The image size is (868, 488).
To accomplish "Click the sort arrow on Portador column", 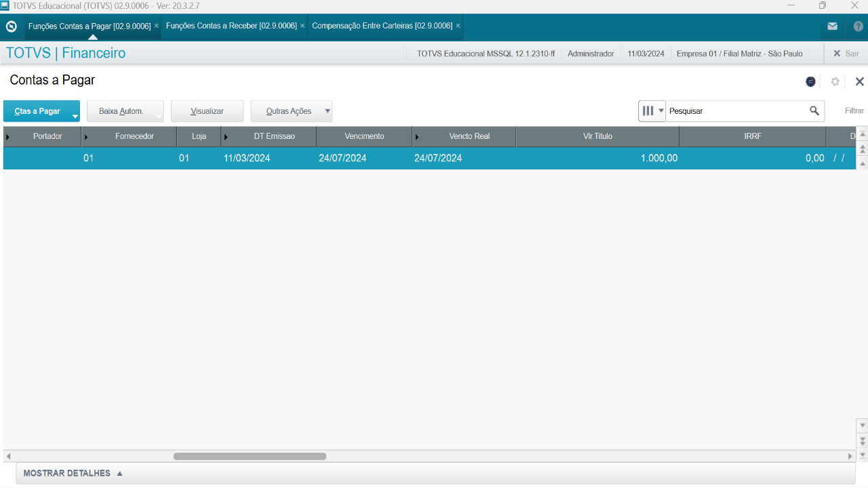I will [7, 137].
